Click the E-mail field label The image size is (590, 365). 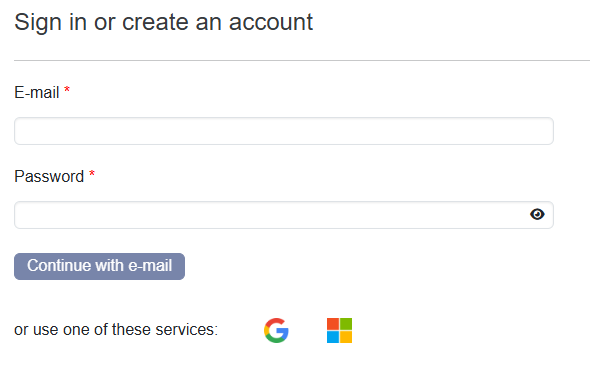(x=37, y=92)
